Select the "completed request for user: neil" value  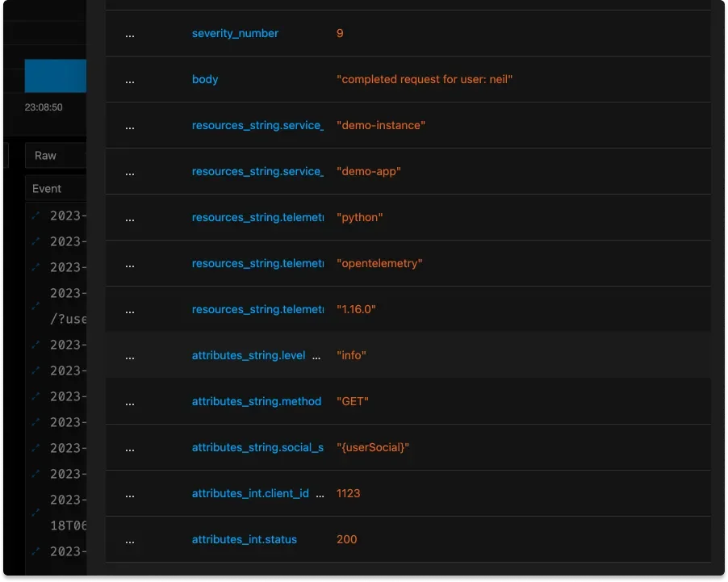[425, 80]
